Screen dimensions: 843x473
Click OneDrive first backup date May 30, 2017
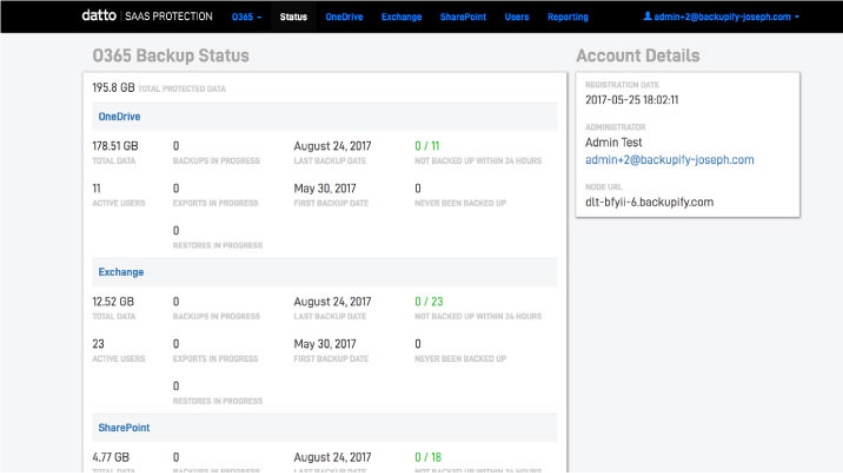point(325,188)
